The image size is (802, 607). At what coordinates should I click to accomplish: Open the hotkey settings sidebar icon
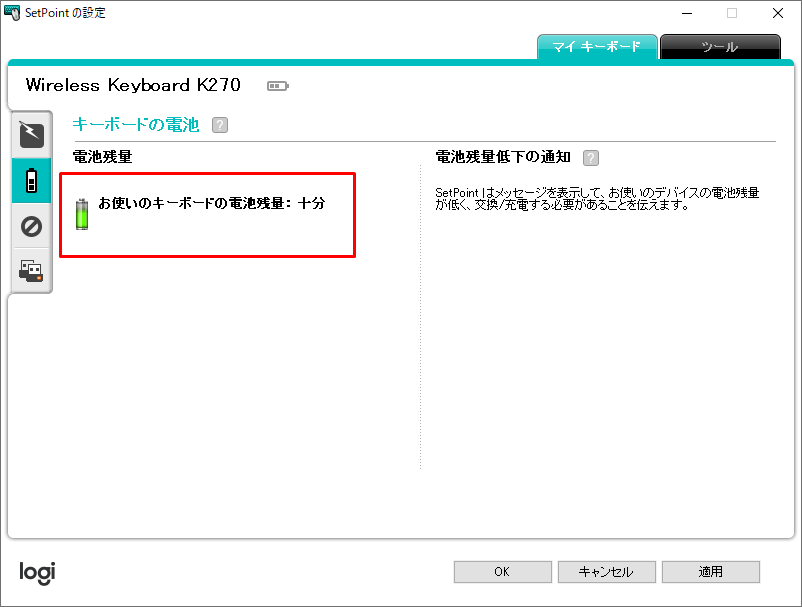coord(31,133)
